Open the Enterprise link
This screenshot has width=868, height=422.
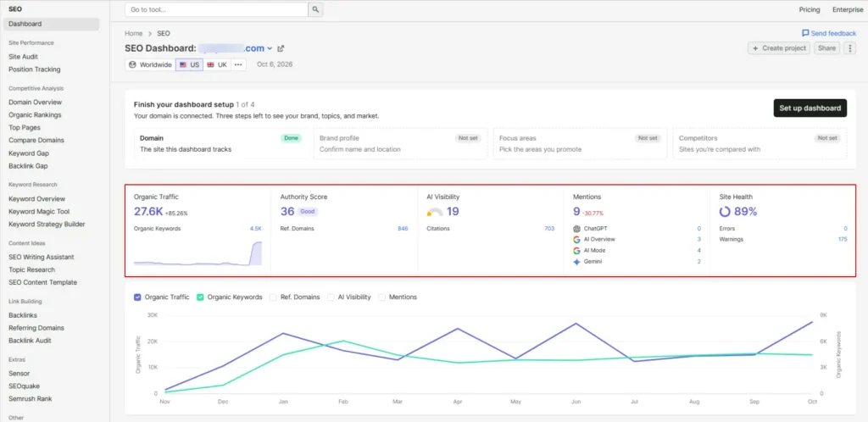click(848, 9)
